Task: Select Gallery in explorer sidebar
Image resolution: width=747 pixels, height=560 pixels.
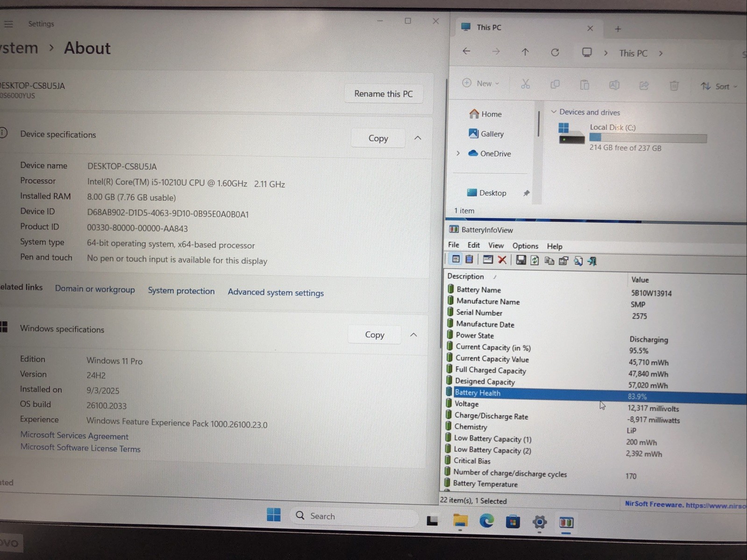Action: [486, 134]
